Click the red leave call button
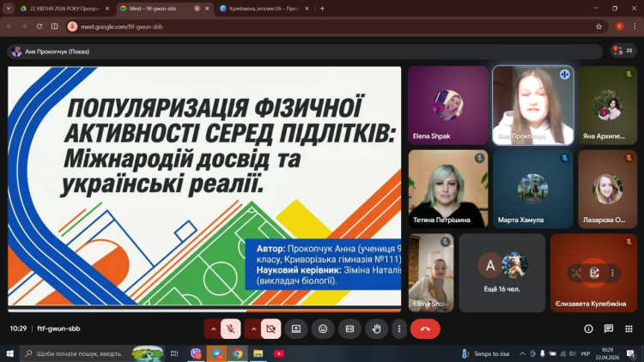The width and height of the screenshot is (644, 362). point(425,329)
